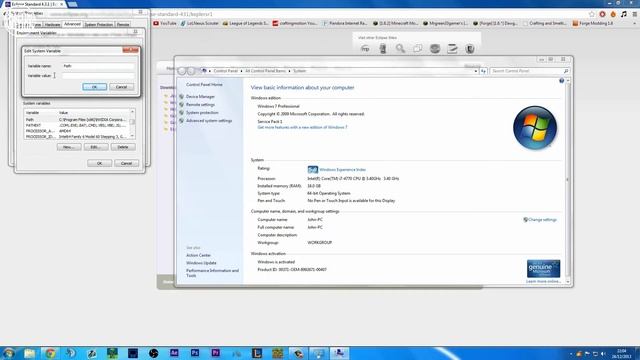
Task: Open Windows Update link
Action: [201, 263]
